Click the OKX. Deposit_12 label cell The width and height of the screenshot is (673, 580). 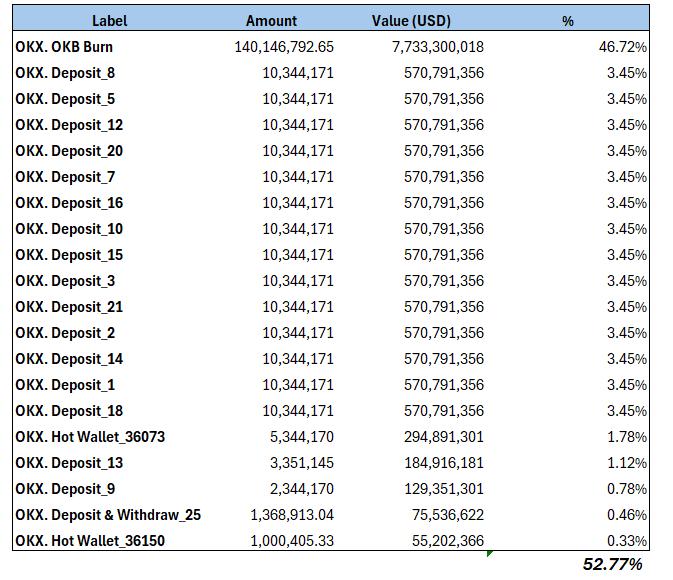pyautogui.click(x=69, y=125)
